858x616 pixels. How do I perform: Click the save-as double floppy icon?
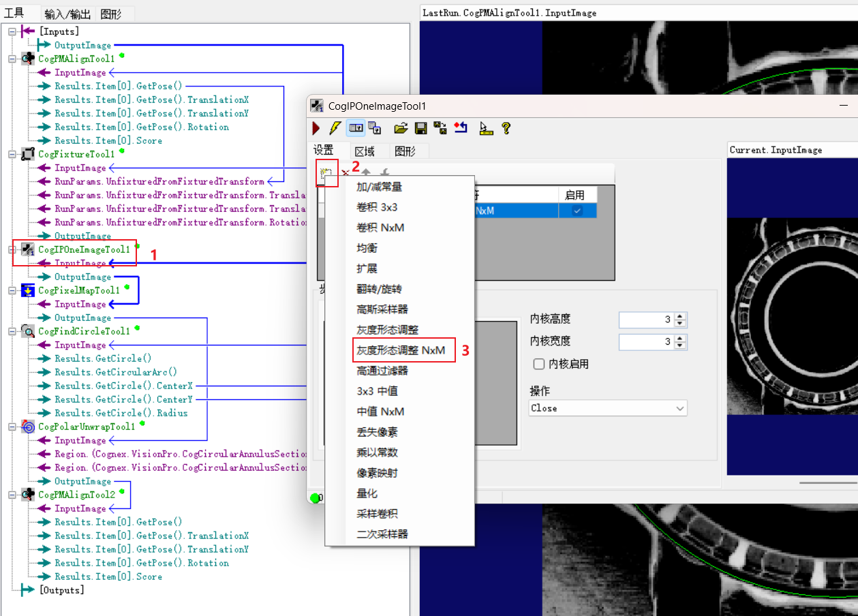click(440, 128)
